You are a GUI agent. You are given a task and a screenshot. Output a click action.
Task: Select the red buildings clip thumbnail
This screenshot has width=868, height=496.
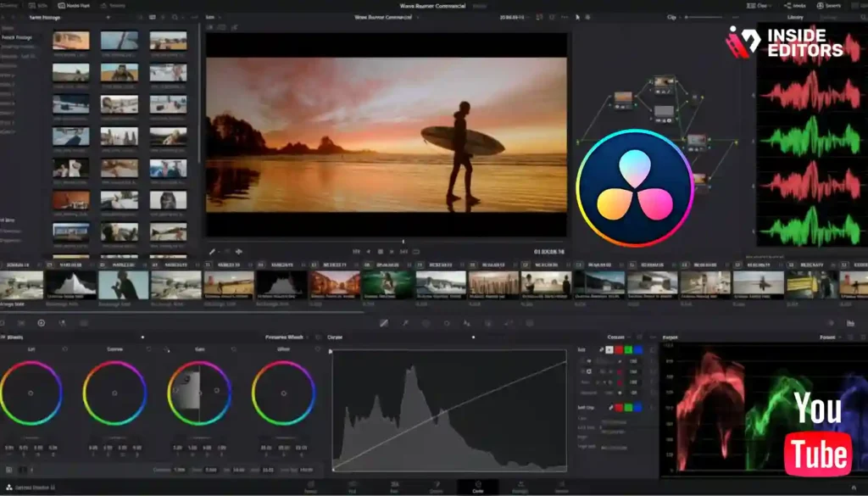334,285
